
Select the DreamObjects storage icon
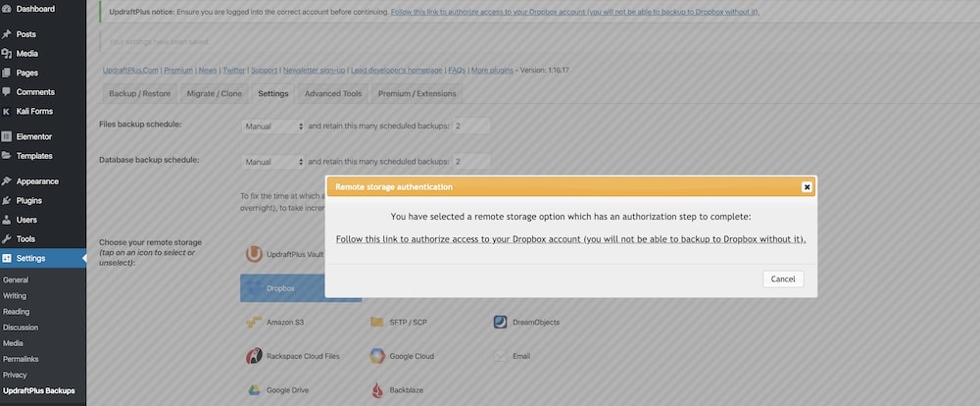tap(500, 323)
